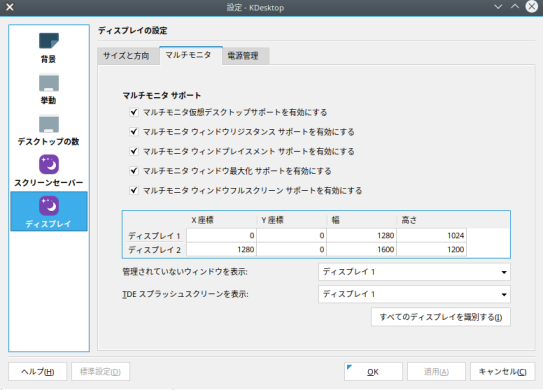Image resolution: width=543 pixels, height=390 pixels.
Task: Click the キャンセル button
Action: click(502, 372)
